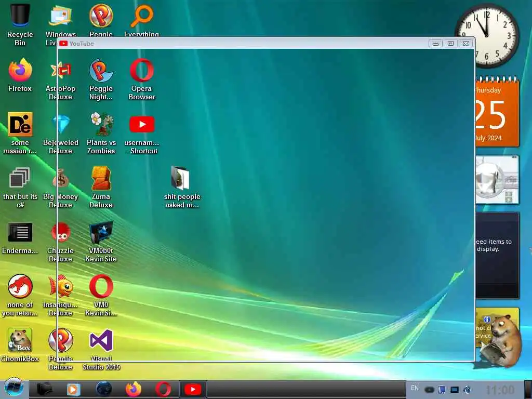Image resolution: width=532 pixels, height=399 pixels.
Task: Launch Firefox from the desktop
Action: [20, 70]
